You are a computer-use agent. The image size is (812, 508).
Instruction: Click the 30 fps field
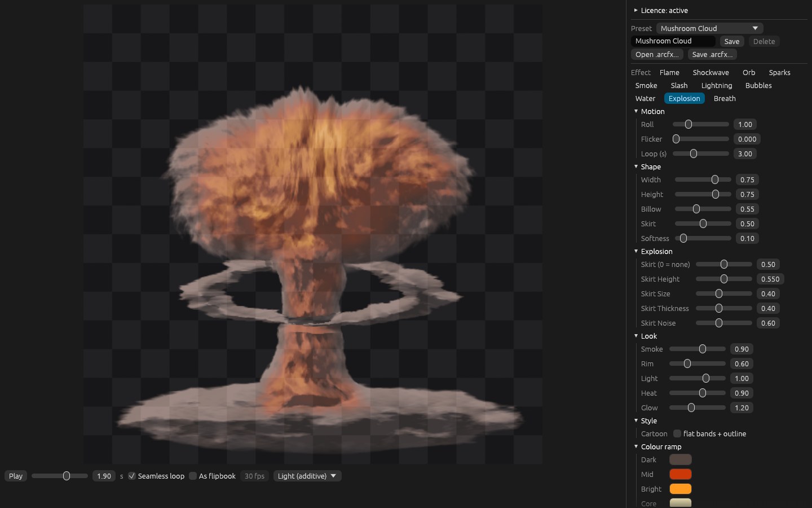click(254, 476)
